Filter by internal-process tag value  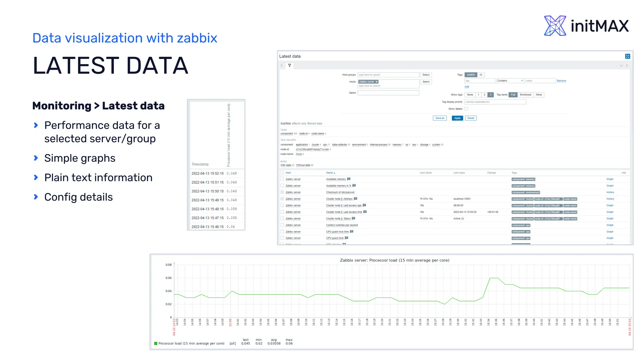(378, 145)
